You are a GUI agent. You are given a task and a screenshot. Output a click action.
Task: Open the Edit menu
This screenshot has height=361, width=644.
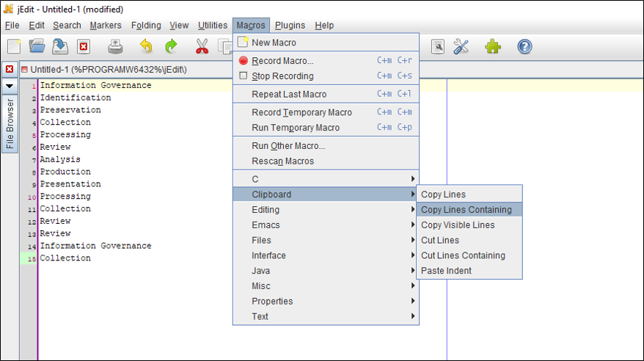click(37, 26)
